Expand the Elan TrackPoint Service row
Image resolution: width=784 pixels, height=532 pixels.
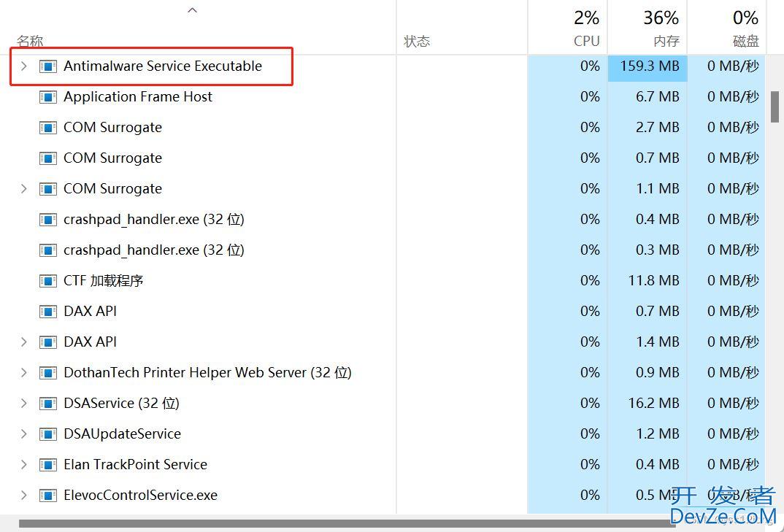coord(23,465)
